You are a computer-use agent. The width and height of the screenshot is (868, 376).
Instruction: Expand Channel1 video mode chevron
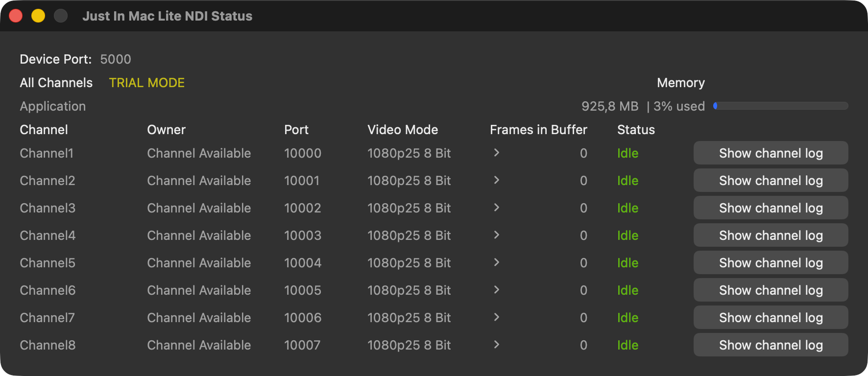point(496,153)
